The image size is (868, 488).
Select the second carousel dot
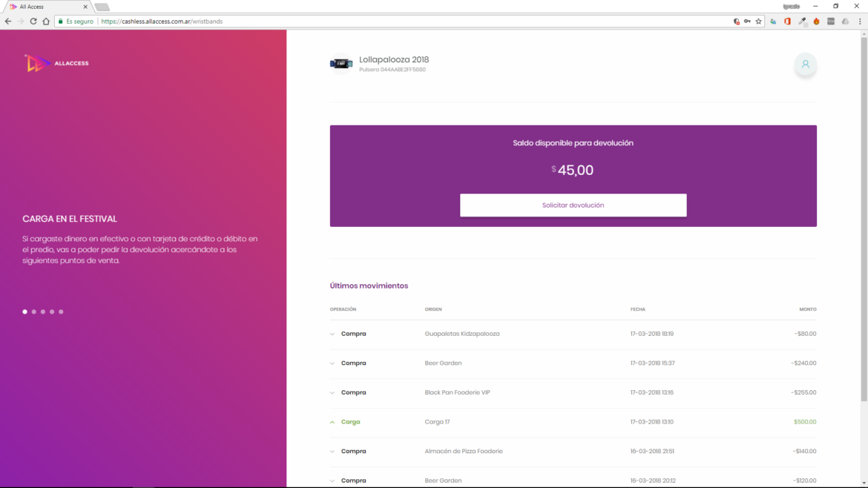34,312
